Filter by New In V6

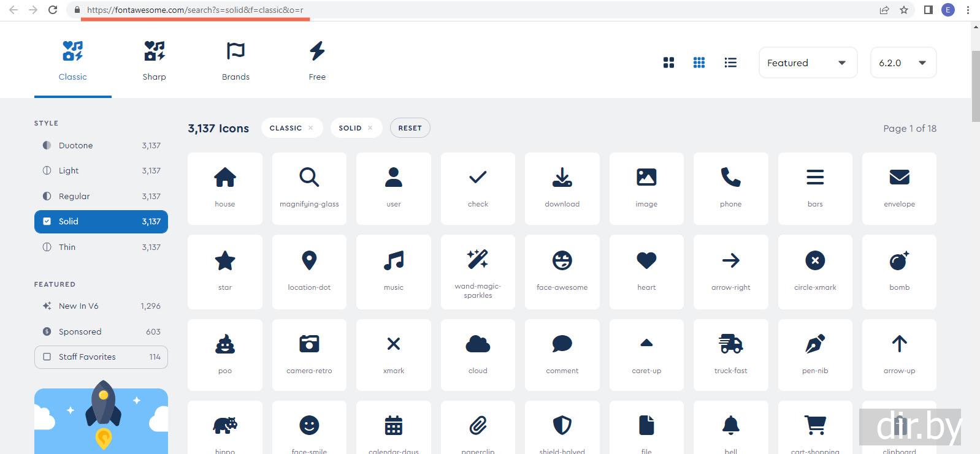tap(101, 306)
